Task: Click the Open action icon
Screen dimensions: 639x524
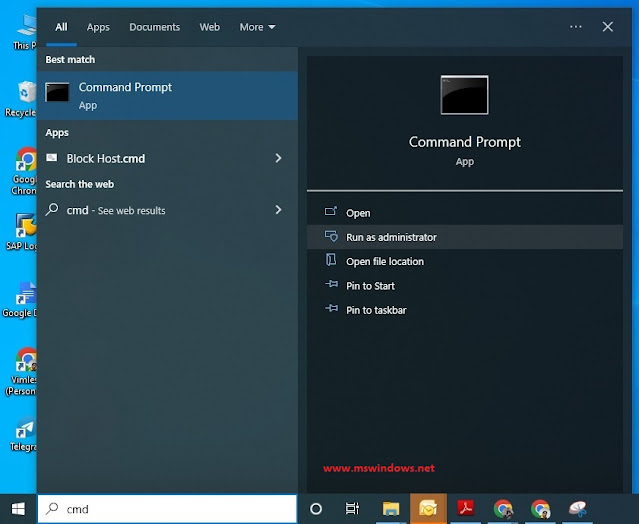Action: click(x=331, y=211)
